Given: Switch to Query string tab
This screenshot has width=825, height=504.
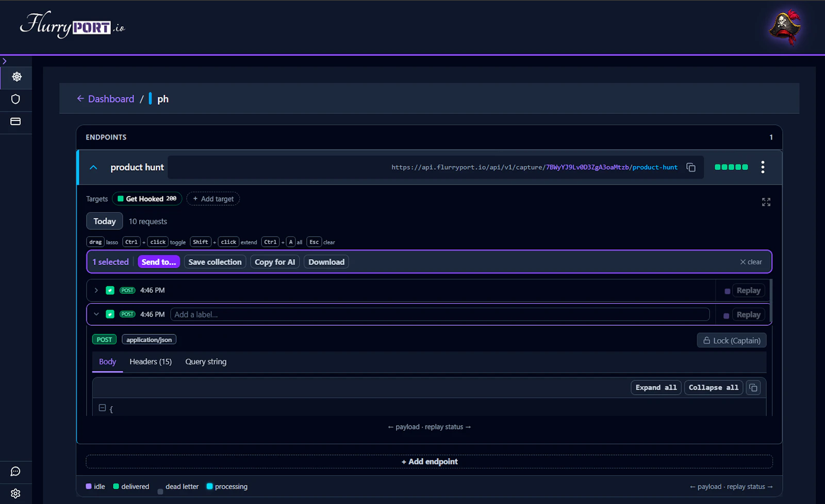Looking at the screenshot, I should pos(206,362).
